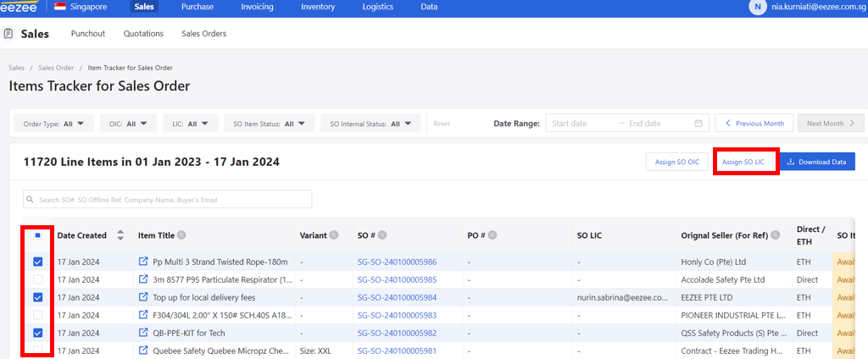Open Logistics top navigation tab
The height and width of the screenshot is (359, 868).
377,7
